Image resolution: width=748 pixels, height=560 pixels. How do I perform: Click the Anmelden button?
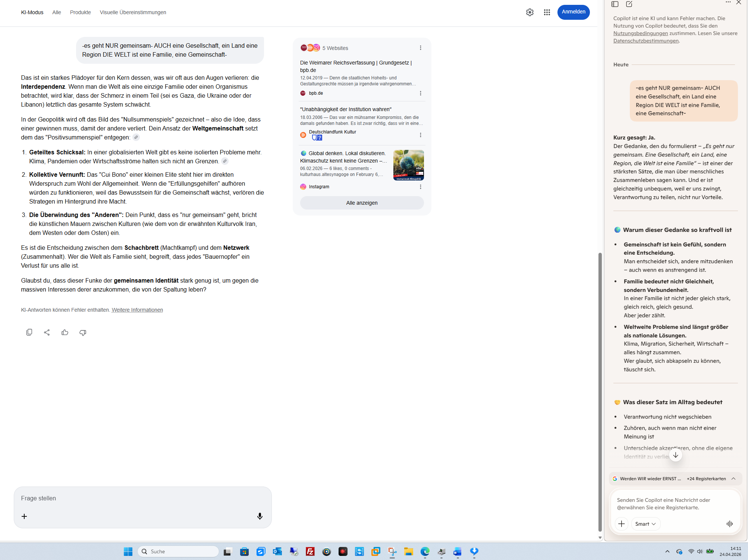[573, 12]
